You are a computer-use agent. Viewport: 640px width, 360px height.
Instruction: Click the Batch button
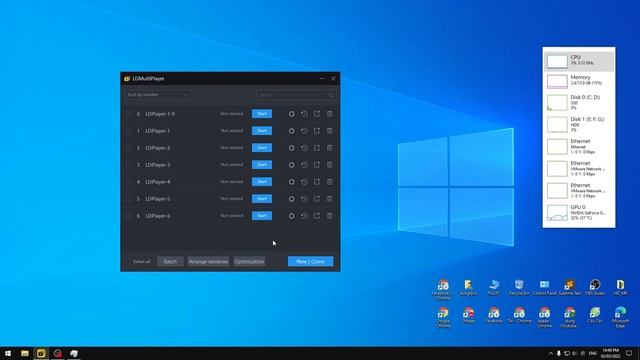tap(170, 261)
